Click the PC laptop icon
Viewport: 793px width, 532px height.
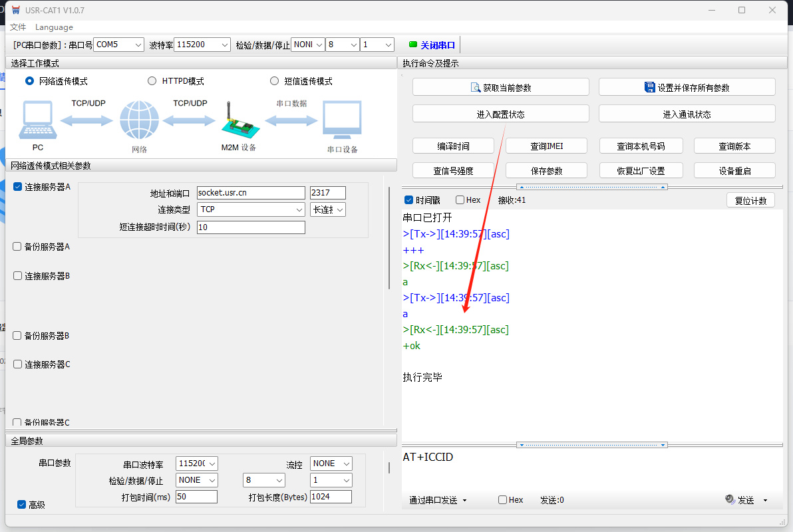pyautogui.click(x=38, y=121)
